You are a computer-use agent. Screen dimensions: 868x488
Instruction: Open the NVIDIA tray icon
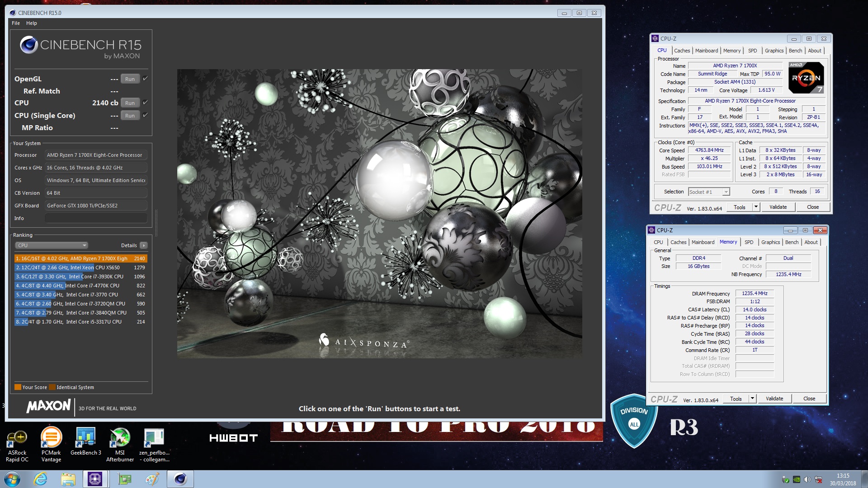click(x=797, y=479)
